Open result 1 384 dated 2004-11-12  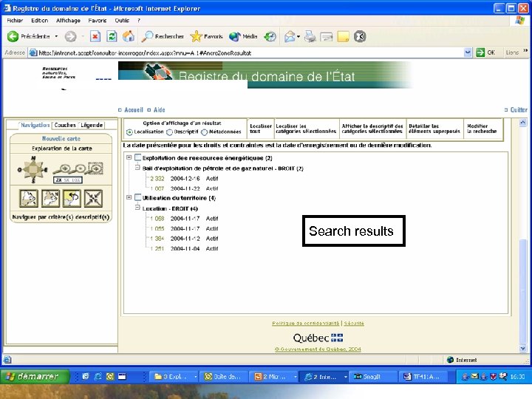point(157,239)
